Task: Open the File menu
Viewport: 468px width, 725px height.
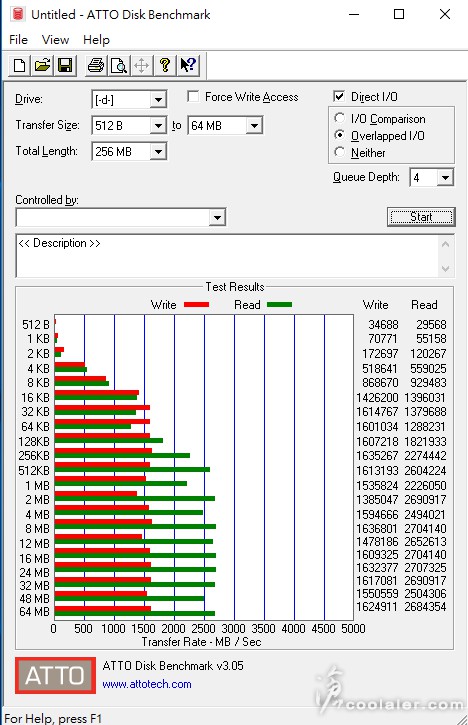Action: pos(18,40)
